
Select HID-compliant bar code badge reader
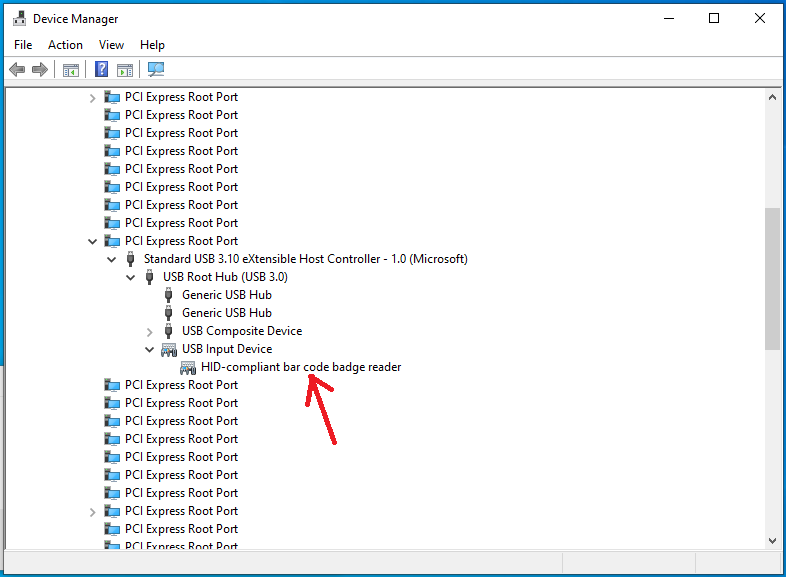pos(301,367)
